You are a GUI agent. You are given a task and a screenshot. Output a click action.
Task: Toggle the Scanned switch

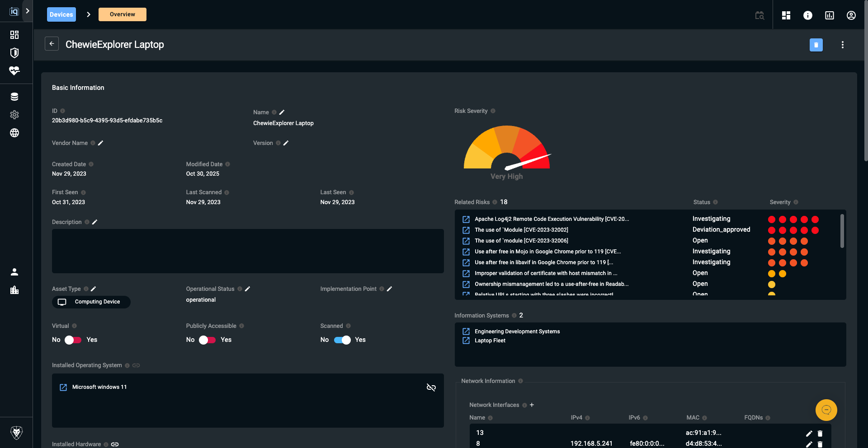(342, 340)
